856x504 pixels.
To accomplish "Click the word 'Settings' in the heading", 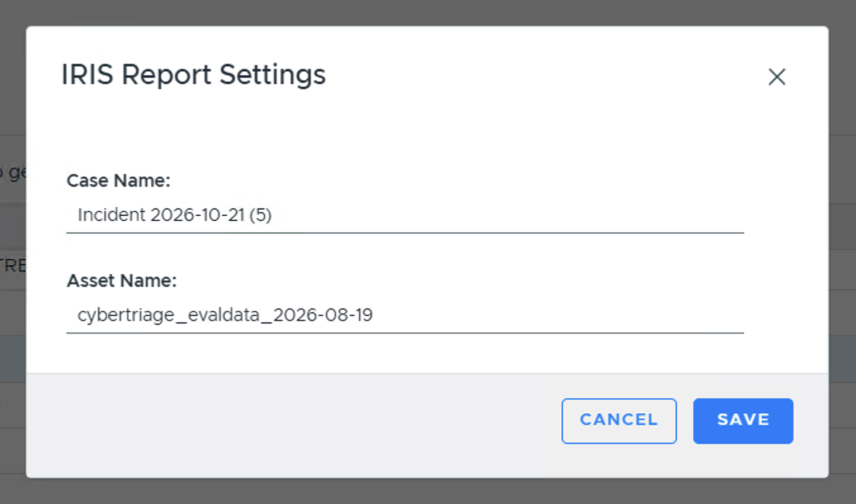I will (x=272, y=76).
